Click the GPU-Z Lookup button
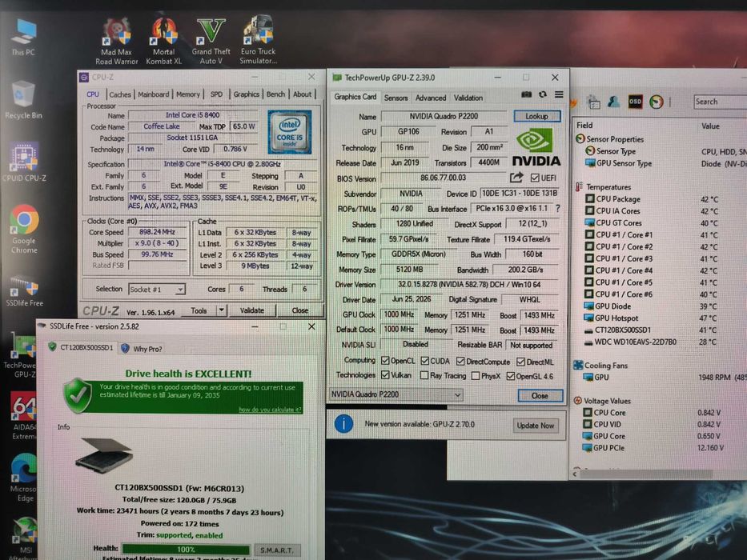 537,116
